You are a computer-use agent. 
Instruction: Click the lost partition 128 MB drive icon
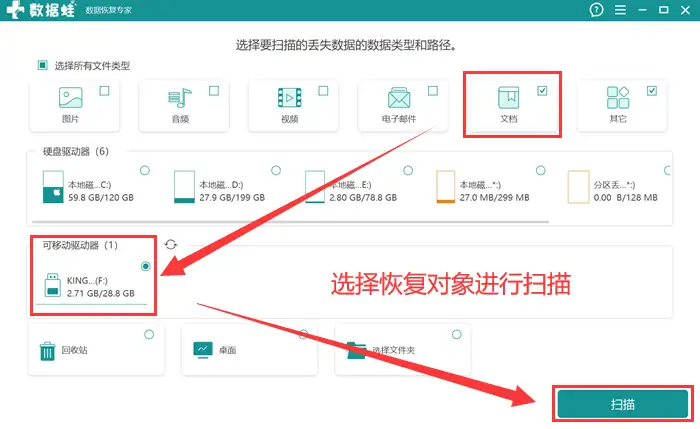pyautogui.click(x=579, y=187)
